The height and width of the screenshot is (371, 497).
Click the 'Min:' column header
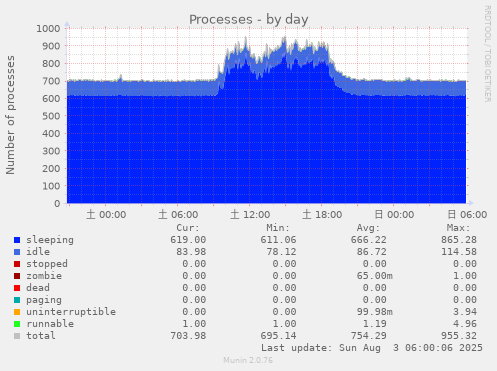[278, 228]
